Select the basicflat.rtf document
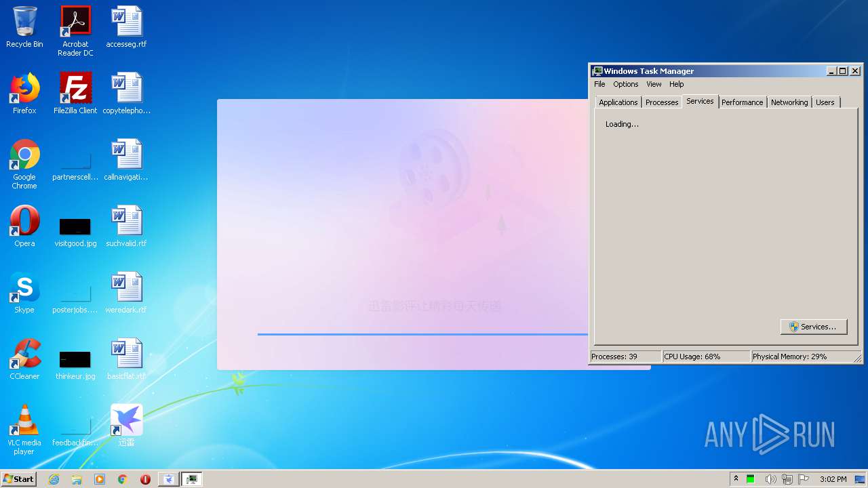The height and width of the screenshot is (488, 868). pyautogui.click(x=126, y=359)
